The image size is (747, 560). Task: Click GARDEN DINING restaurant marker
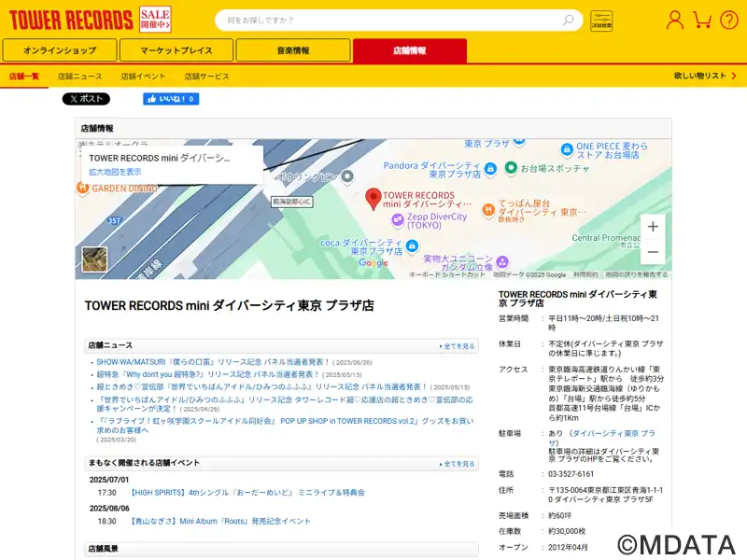(x=83, y=189)
